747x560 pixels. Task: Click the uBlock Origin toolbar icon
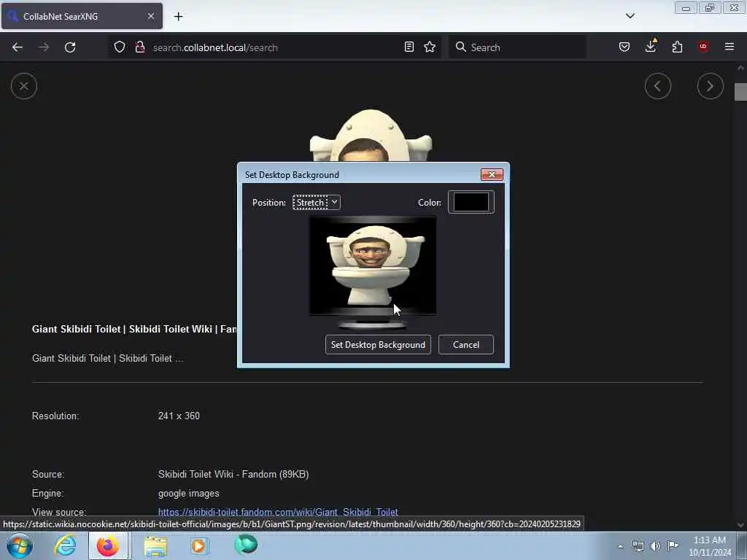(x=703, y=47)
